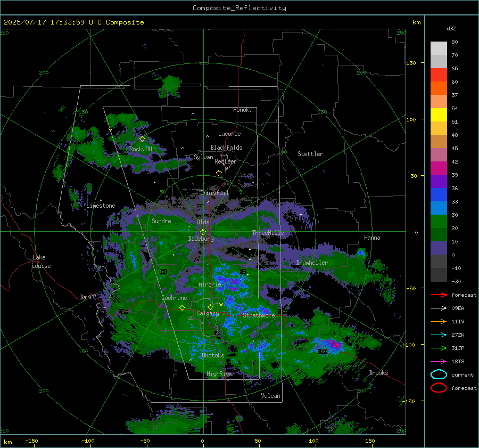Click the RockyMH label on the map
This screenshot has width=479, height=448.
click(141, 149)
